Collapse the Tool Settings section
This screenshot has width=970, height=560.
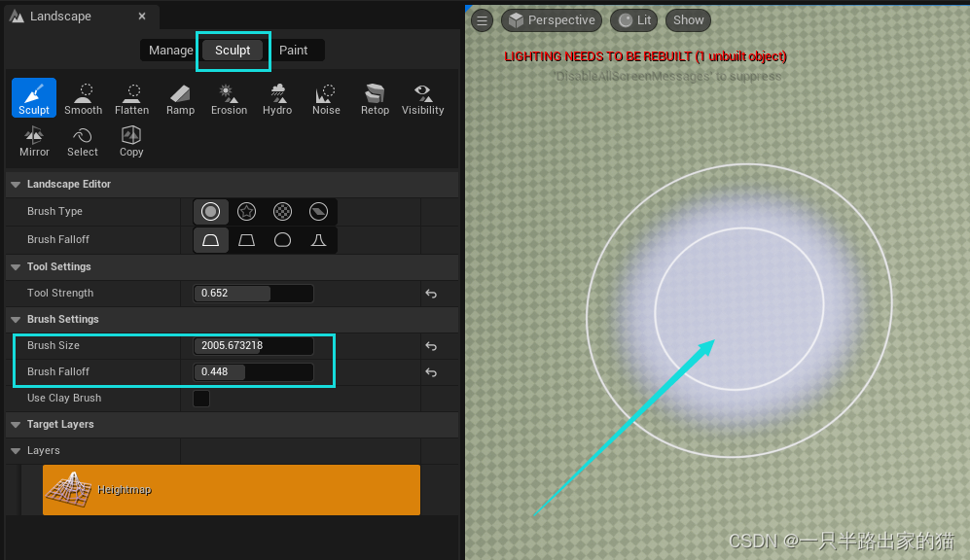point(17,267)
